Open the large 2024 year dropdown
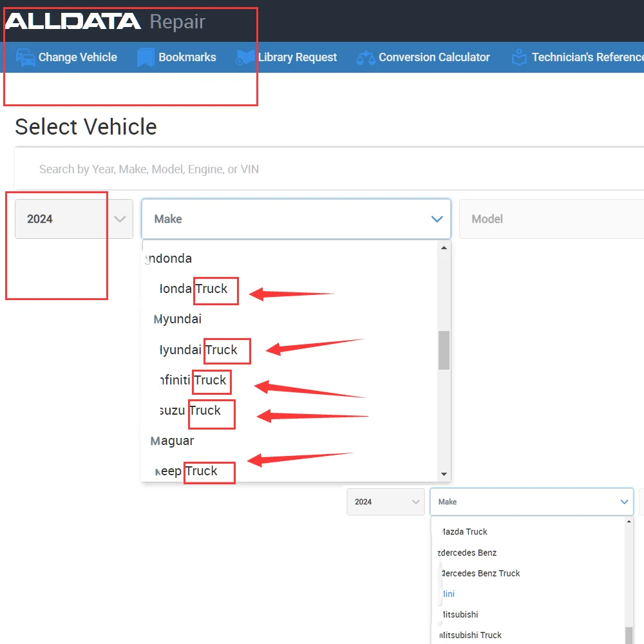The width and height of the screenshot is (644, 644). click(74, 219)
